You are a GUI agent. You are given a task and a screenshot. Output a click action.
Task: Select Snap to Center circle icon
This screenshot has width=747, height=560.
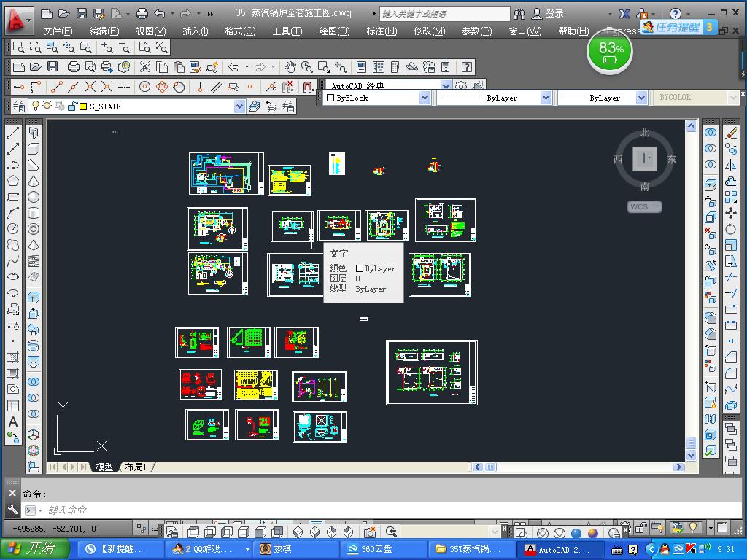click(x=145, y=87)
